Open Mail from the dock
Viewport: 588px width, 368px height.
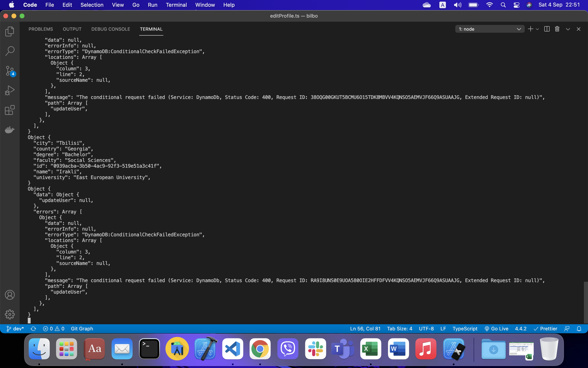coord(122,349)
